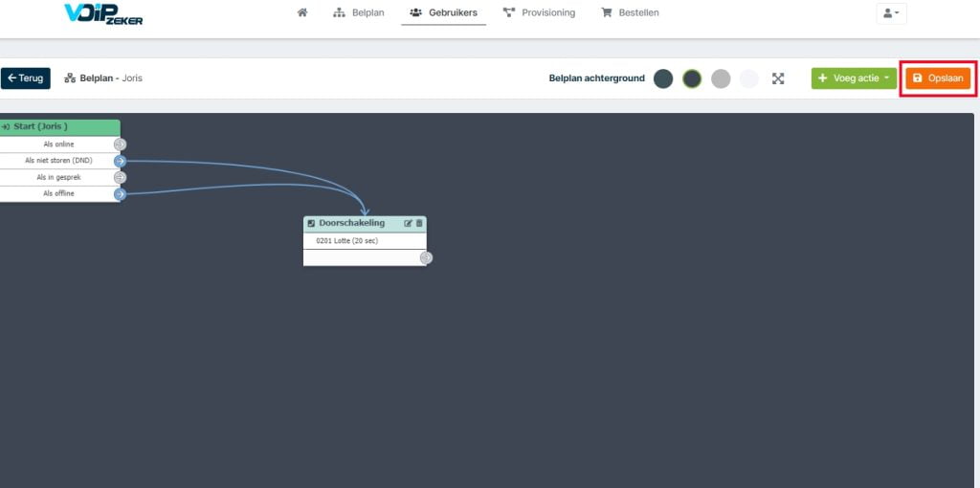This screenshot has height=488, width=980.
Task: Open the Belplan menu item
Action: 359,12
